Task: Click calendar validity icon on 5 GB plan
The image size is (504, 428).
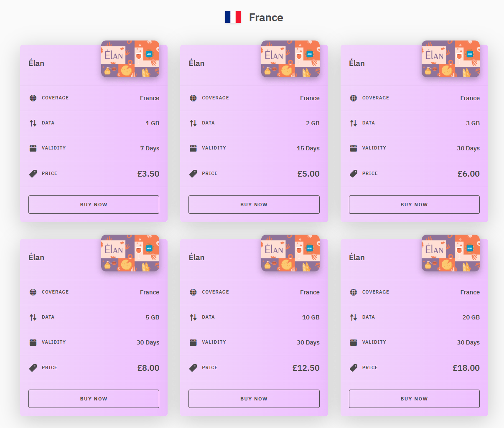Action: tap(33, 342)
